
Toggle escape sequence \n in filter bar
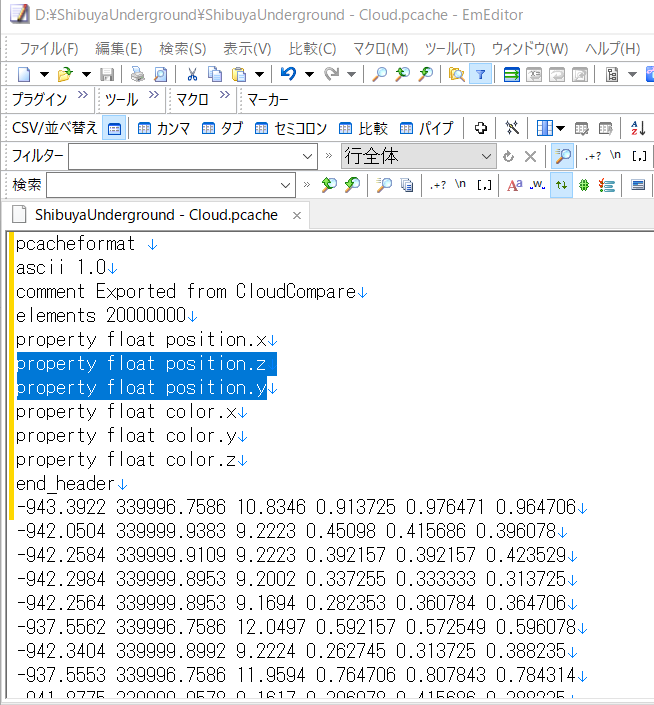615,156
